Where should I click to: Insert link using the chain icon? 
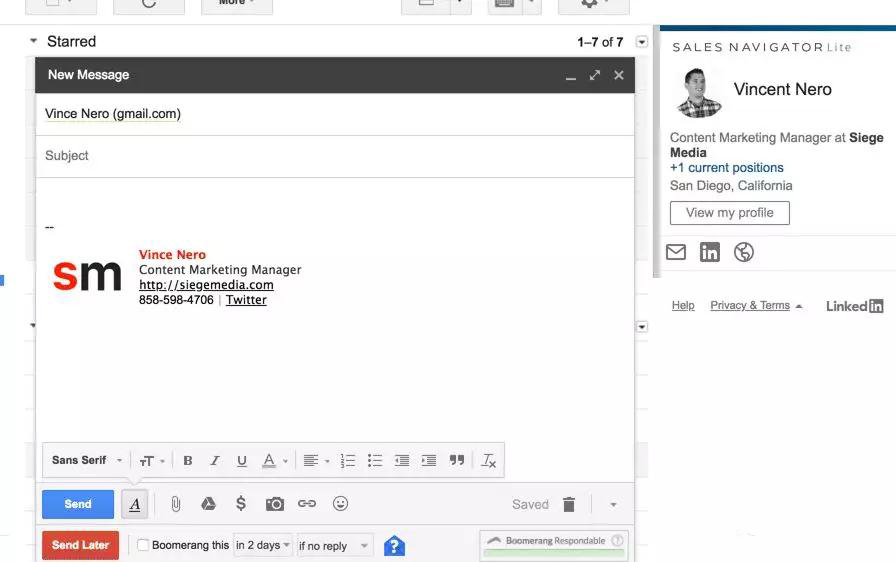[x=307, y=504]
